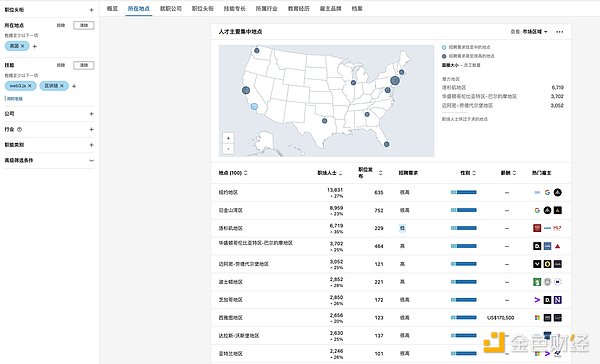Viewport: 600px width, 364px height.
Task: Click US$170,500 salary in 西雅图地区 row
Action: 501,318
